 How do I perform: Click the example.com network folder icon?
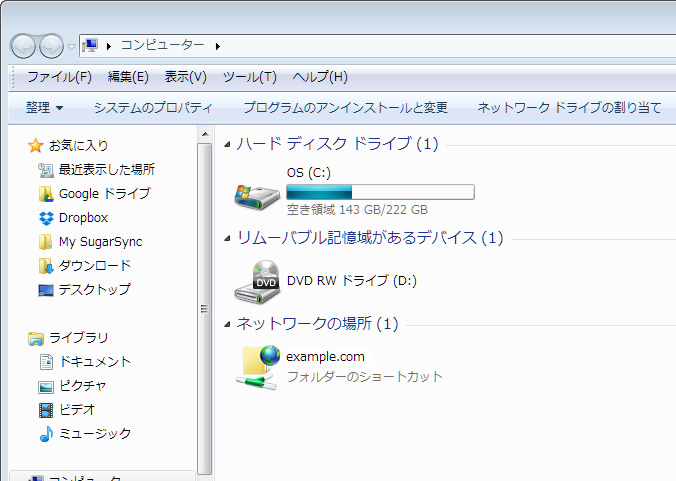coord(258,368)
